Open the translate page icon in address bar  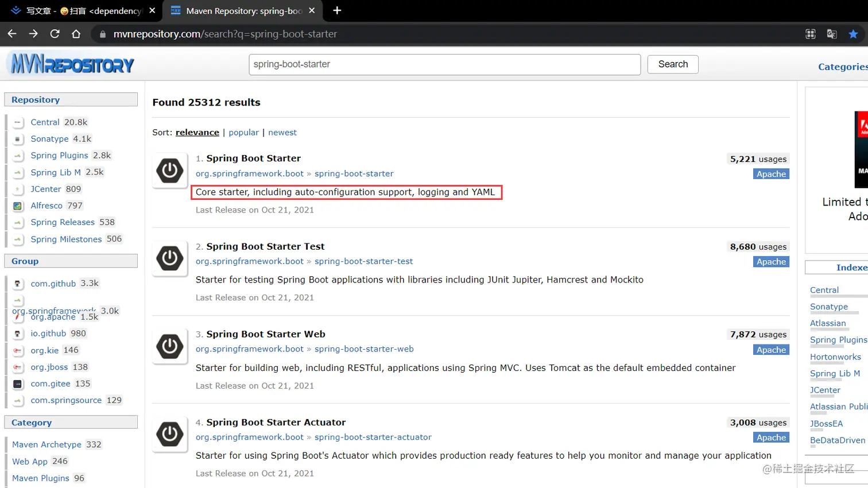(x=832, y=34)
